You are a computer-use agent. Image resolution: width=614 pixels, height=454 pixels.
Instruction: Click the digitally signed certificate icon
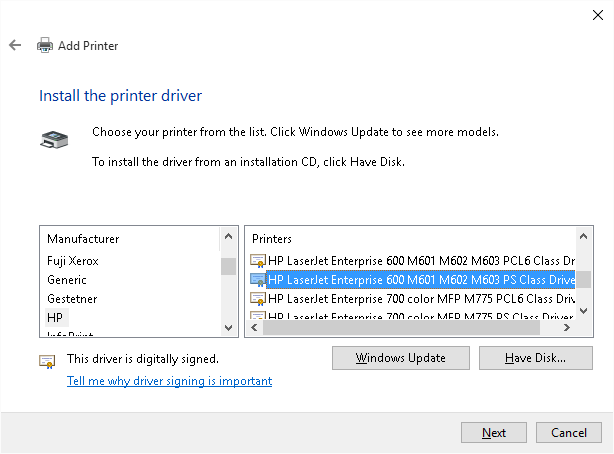47,360
